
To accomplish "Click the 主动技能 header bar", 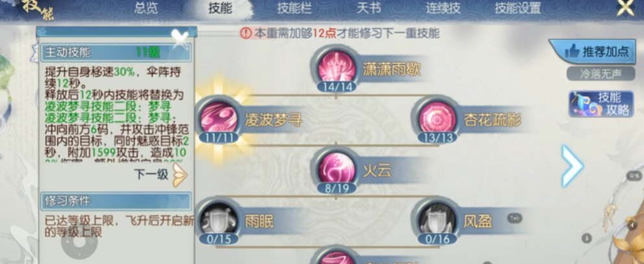I will click(x=116, y=53).
